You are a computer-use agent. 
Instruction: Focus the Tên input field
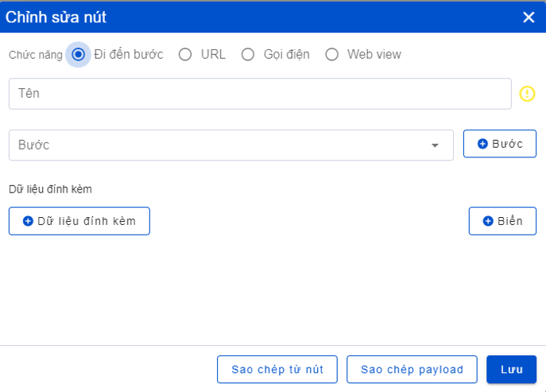click(x=260, y=94)
